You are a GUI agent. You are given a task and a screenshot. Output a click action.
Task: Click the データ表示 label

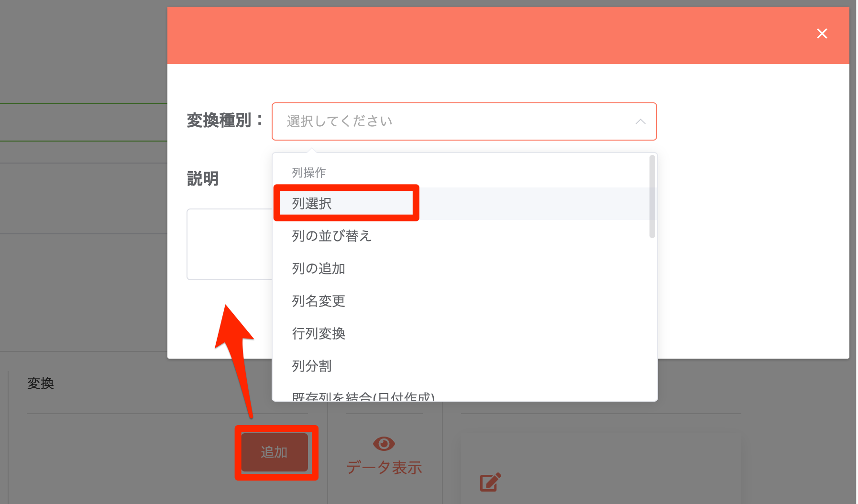384,467
